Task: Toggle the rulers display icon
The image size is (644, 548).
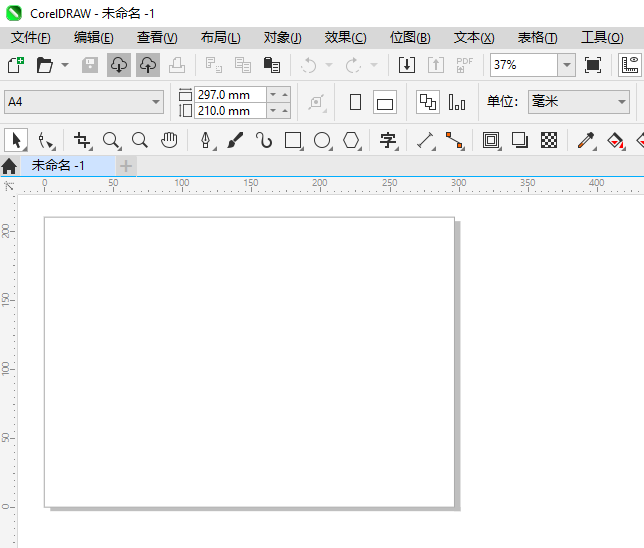Action: pyautogui.click(x=630, y=65)
